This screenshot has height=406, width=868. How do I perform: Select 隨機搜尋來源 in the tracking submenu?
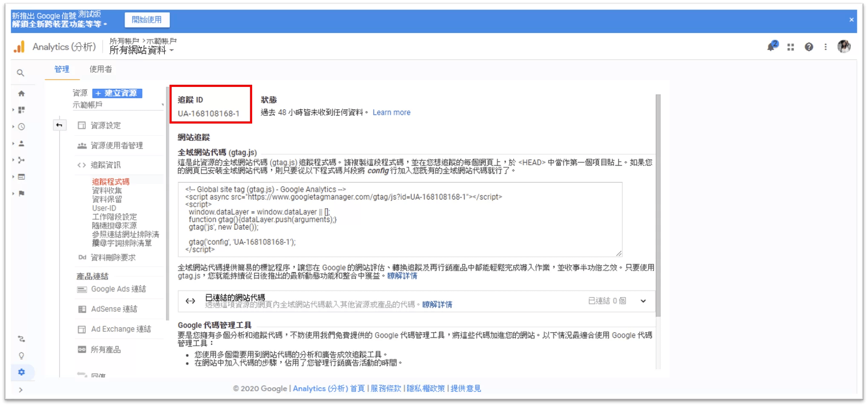(115, 226)
